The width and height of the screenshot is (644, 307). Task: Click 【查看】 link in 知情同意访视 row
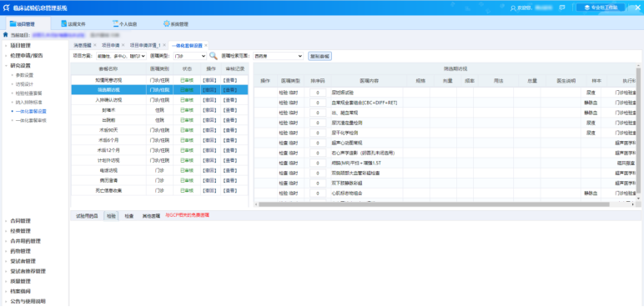230,80
